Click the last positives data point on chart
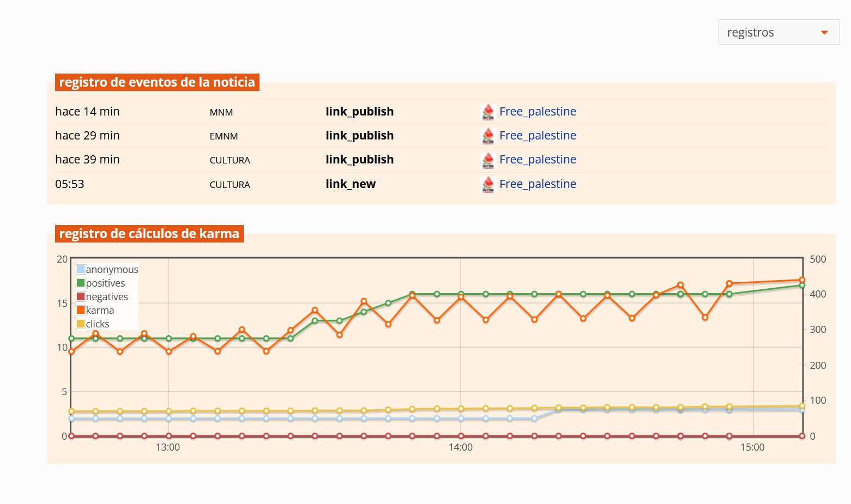 pyautogui.click(x=802, y=286)
